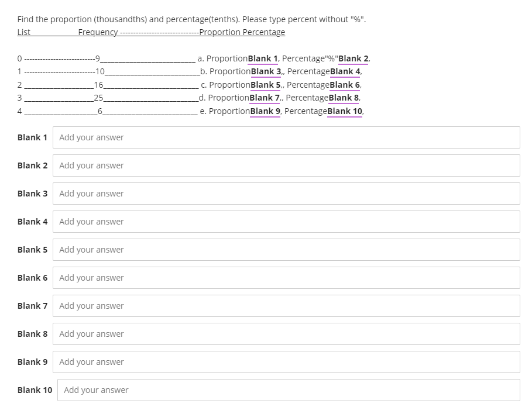Select the underlined Blank 9 reference in row e

coord(265,111)
